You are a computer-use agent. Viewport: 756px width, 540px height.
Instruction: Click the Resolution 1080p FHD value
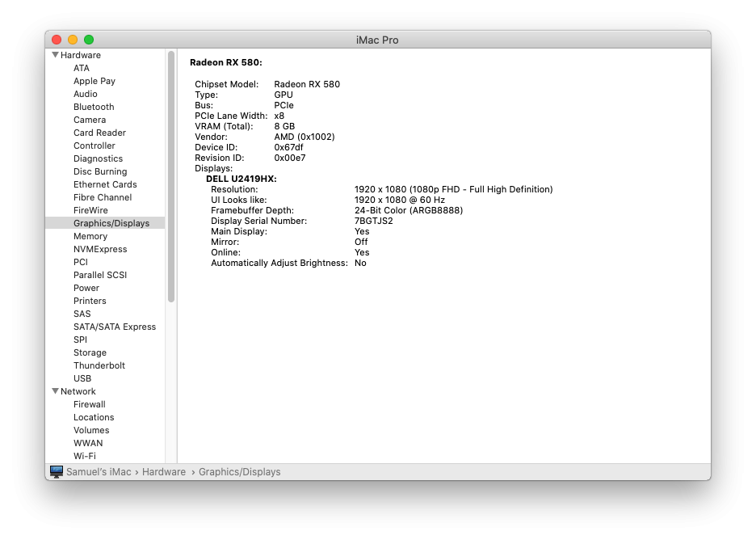pyautogui.click(x=454, y=189)
